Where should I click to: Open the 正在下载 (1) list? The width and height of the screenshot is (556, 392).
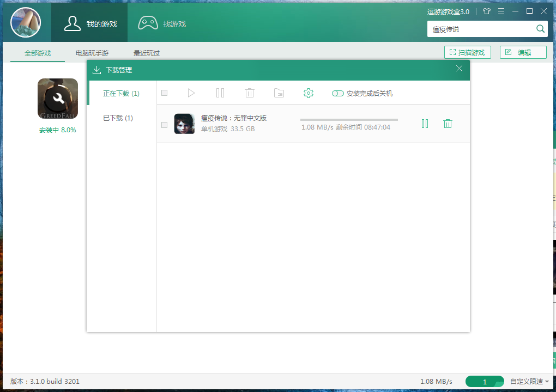point(121,94)
